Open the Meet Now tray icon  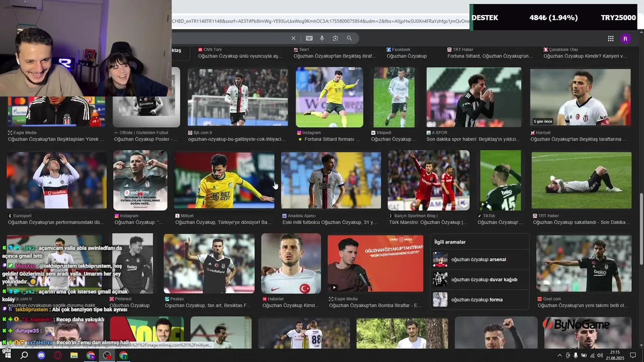[568, 355]
